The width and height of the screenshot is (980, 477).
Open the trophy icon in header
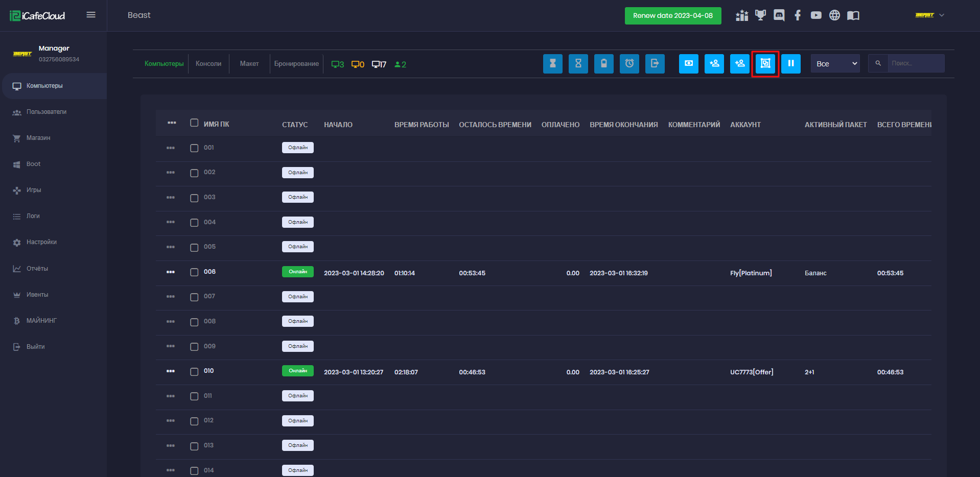coord(760,15)
